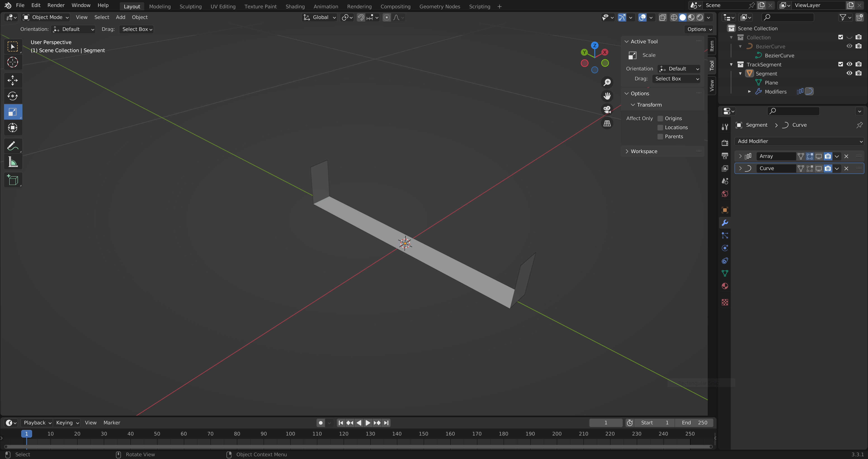Screen dimensions: 868x459
Task: Enable Affect Only Locations checkbox
Action: (660, 128)
